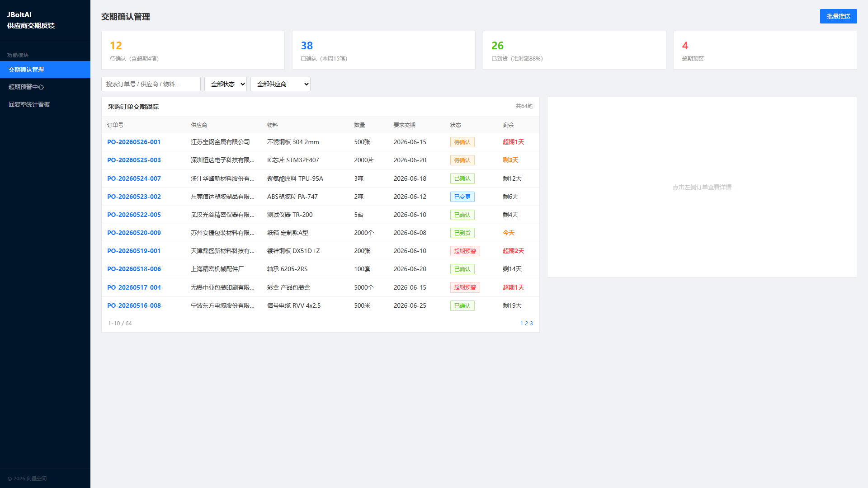Click quantity 5000个

364,287
